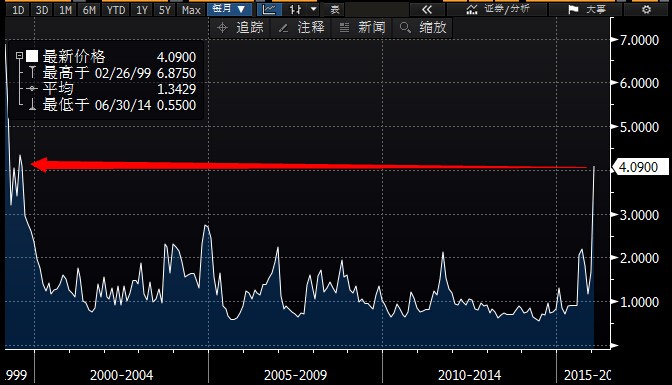Select the 3D time range

pyautogui.click(x=42, y=9)
